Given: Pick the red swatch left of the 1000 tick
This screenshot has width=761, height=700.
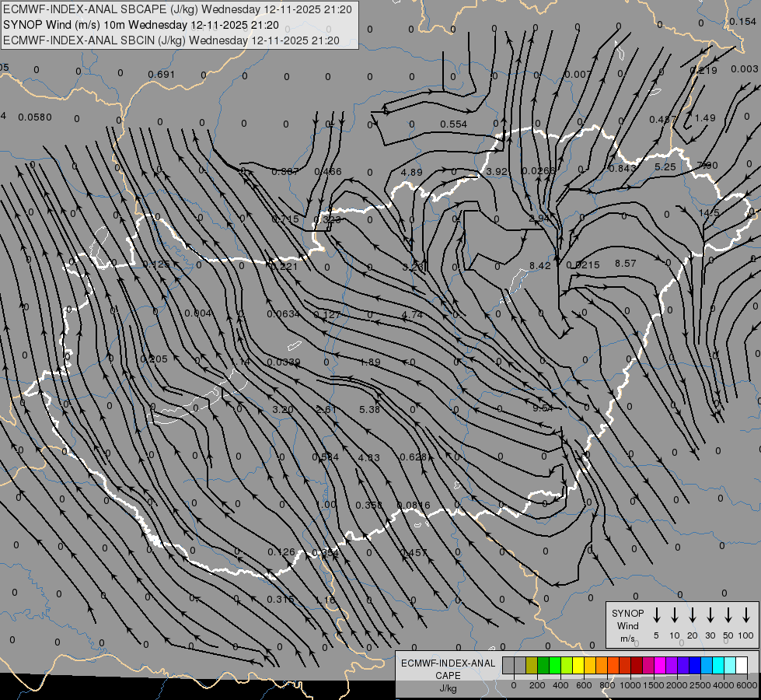Looking at the screenshot, I should pyautogui.click(x=625, y=665).
